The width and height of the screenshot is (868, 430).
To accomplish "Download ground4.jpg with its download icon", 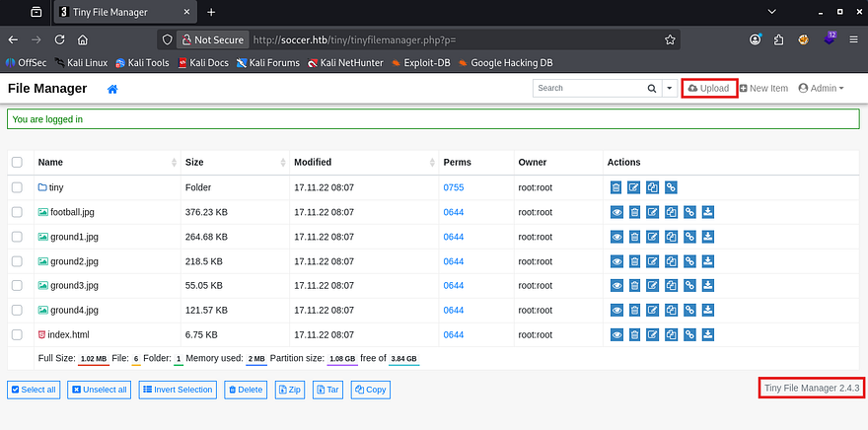I will click(707, 310).
